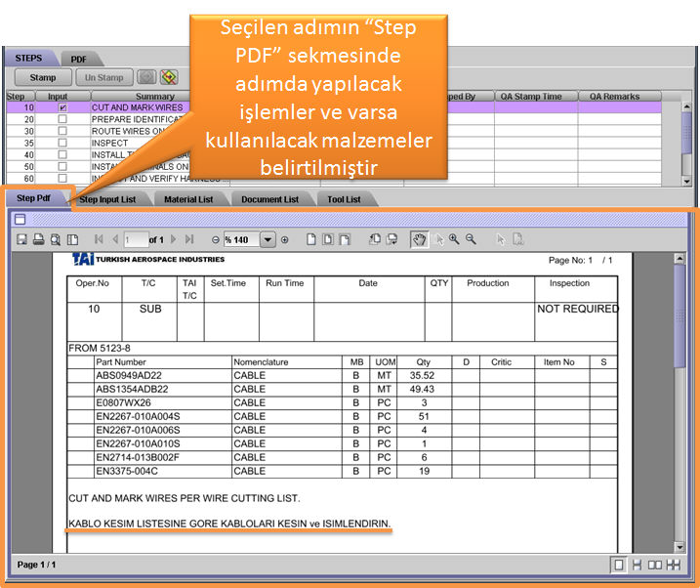The height and width of the screenshot is (588, 700).
Task: Open the zoom percentage dropdown
Action: (x=268, y=239)
